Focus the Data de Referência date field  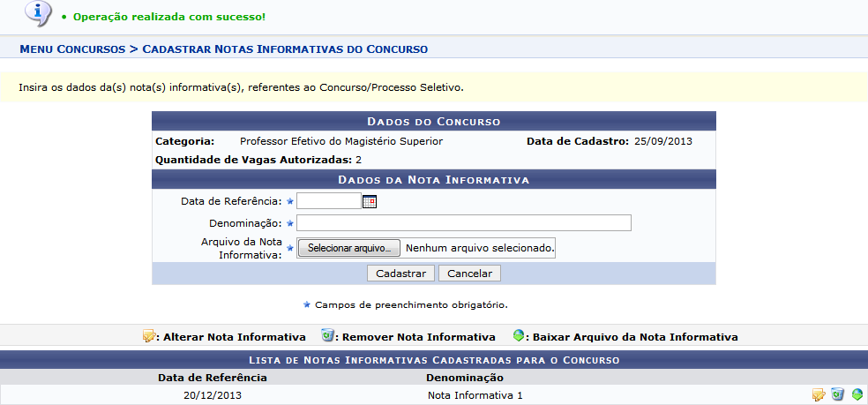[329, 201]
